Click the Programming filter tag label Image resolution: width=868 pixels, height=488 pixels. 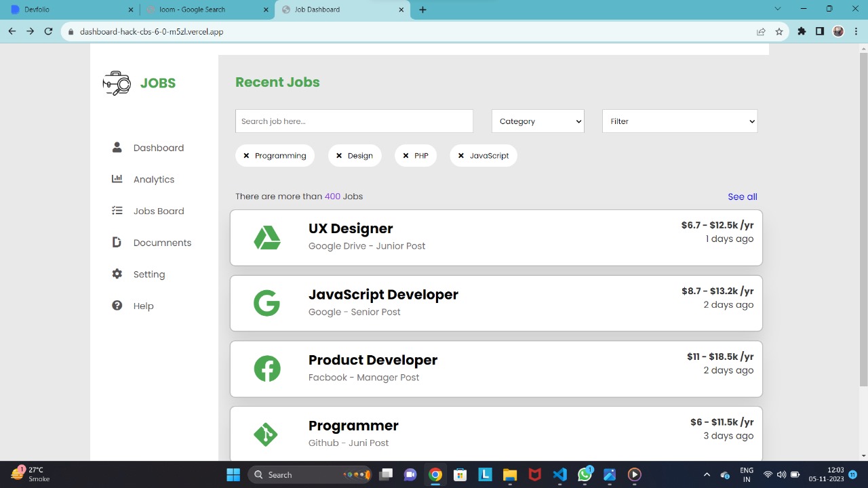[x=281, y=156]
